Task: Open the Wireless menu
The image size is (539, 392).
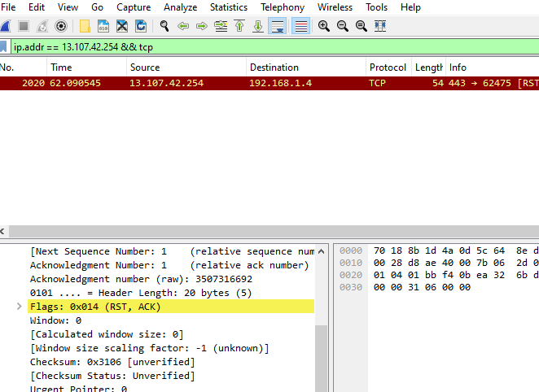Action: point(335,7)
